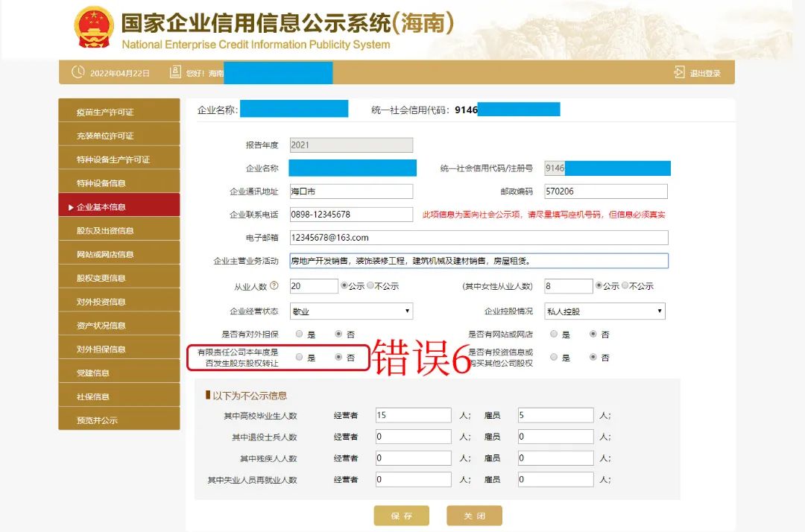This screenshot has height=532, width=805.
Task: Select 是 for 是否有对外担保
Action: pos(299,335)
